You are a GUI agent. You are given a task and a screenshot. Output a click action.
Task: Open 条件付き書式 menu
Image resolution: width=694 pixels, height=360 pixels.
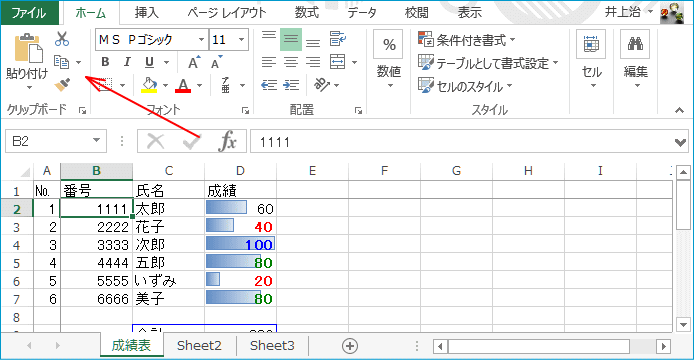(467, 40)
